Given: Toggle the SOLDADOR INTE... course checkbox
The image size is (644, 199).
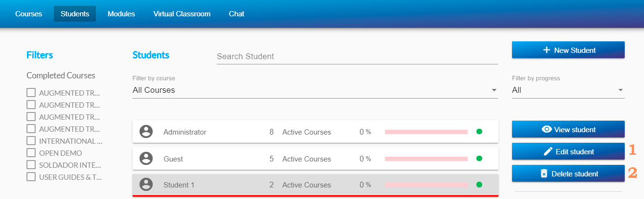Looking at the screenshot, I should point(31,165).
